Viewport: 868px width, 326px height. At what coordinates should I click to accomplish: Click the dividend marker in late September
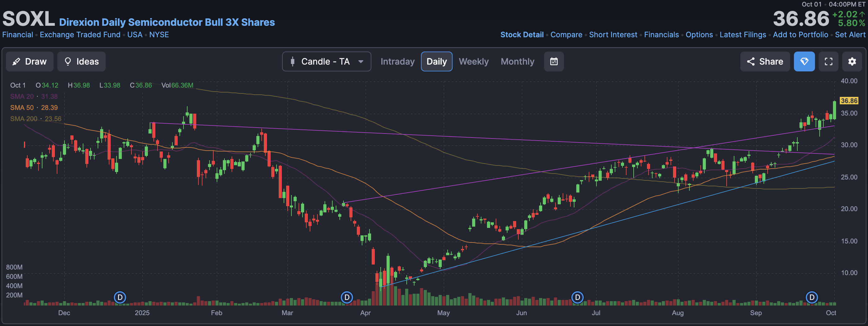pyautogui.click(x=812, y=297)
